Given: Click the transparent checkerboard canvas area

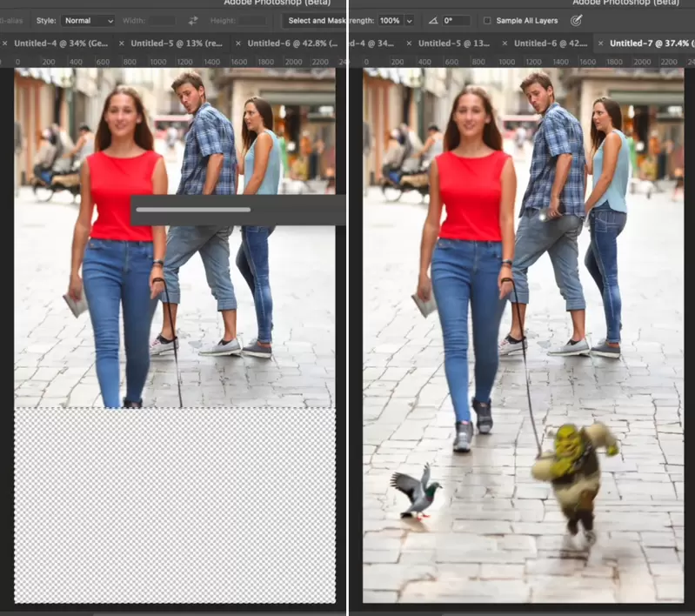Looking at the screenshot, I should 174,505.
